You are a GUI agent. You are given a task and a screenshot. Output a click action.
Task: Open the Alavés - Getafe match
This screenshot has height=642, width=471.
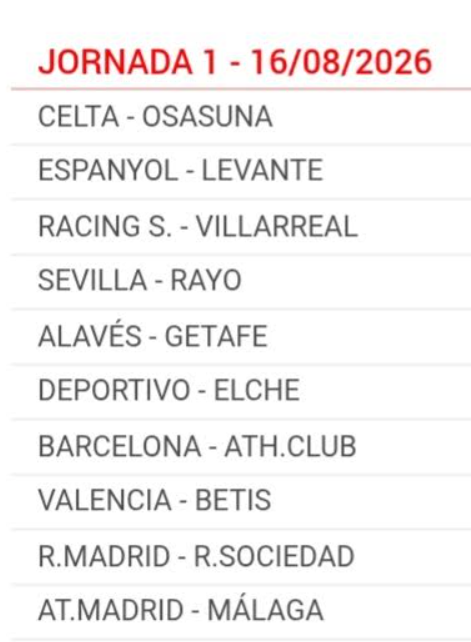[x=241, y=336]
